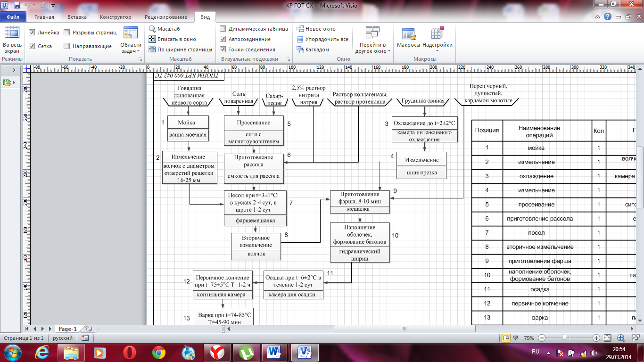
Task: Open the Undo history dropdown arrow
Action: (33, 6)
